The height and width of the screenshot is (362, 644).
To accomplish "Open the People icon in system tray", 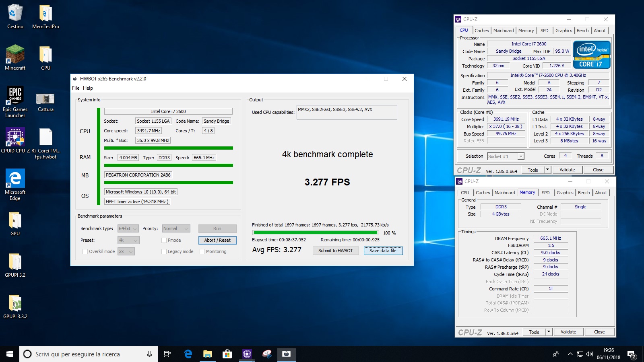I will (x=556, y=354).
